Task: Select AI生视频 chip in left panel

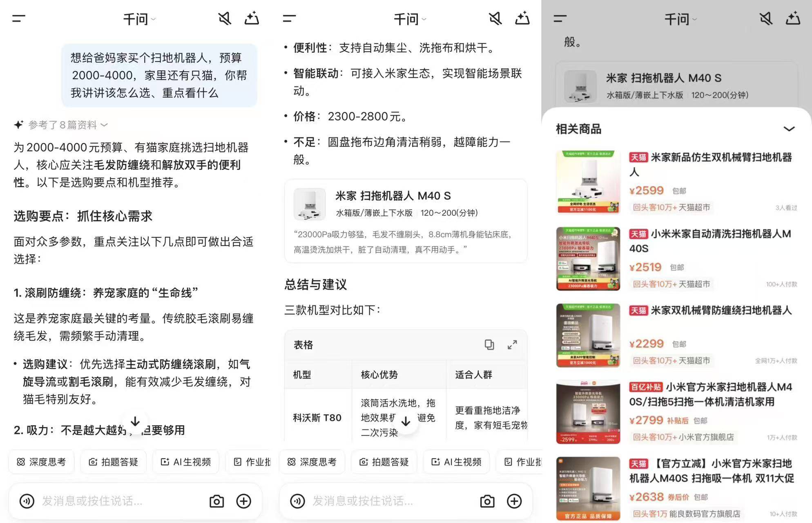Action: 186,462
